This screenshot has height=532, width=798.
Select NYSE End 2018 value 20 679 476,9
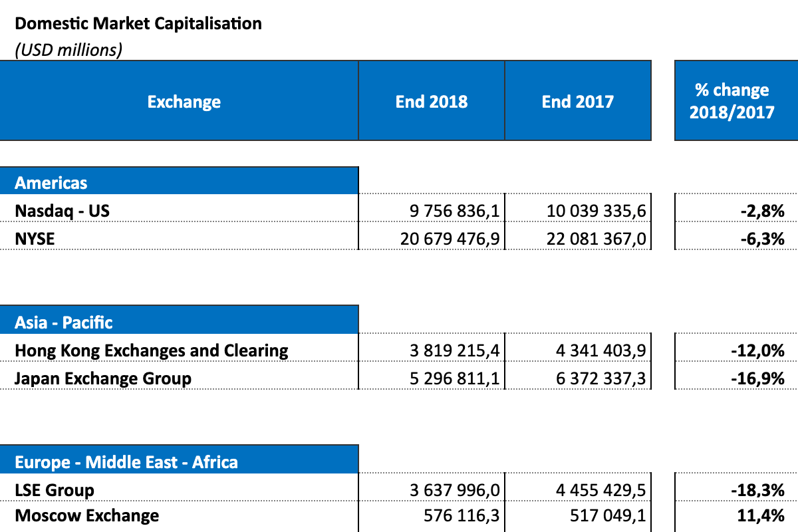[450, 238]
